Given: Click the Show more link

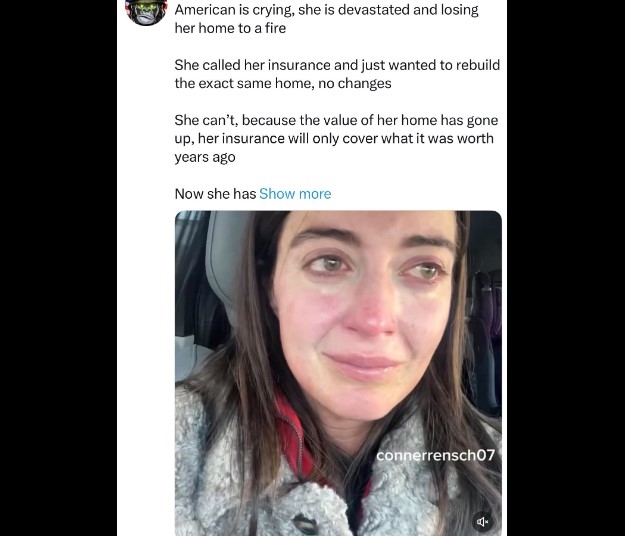Looking at the screenshot, I should 295,194.
